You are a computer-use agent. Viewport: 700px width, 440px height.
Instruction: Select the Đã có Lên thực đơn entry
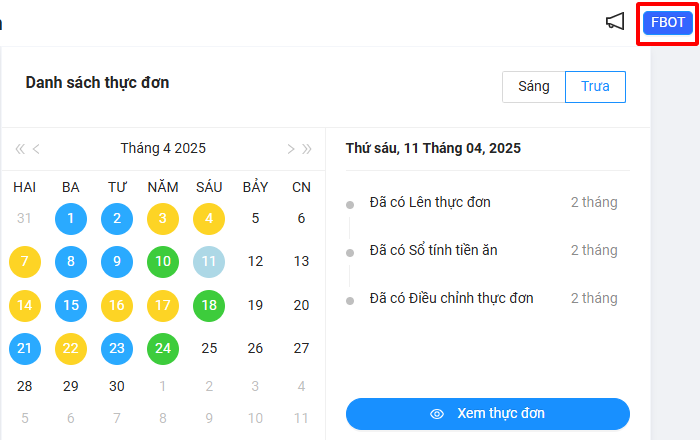tap(430, 202)
